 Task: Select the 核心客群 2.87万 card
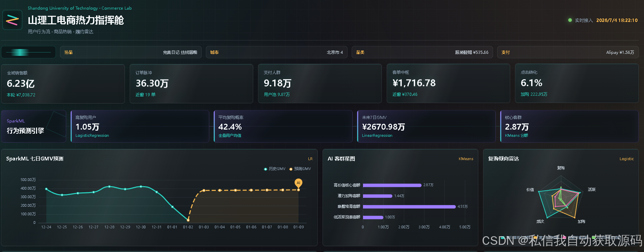tap(570, 126)
